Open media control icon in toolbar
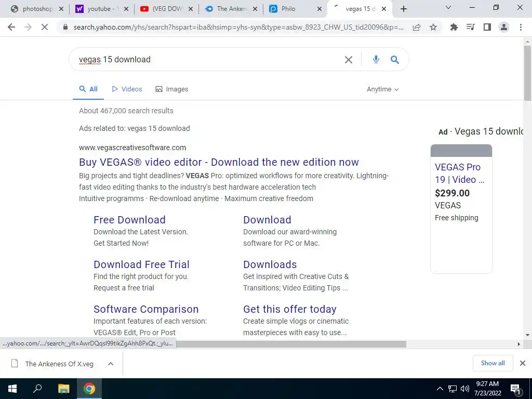This screenshot has height=399, width=532. pos(470,27)
